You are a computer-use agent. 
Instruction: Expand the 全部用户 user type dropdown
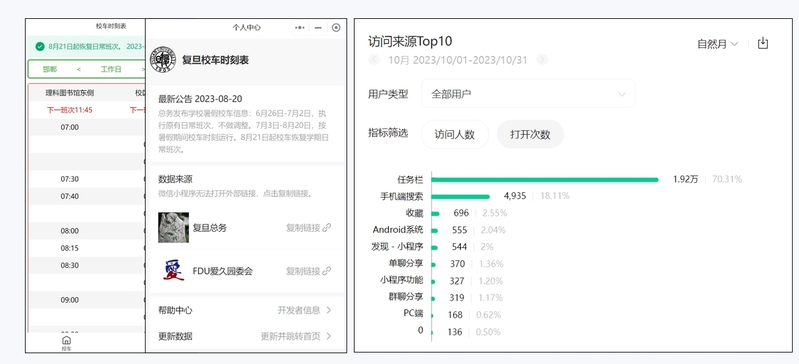point(528,94)
